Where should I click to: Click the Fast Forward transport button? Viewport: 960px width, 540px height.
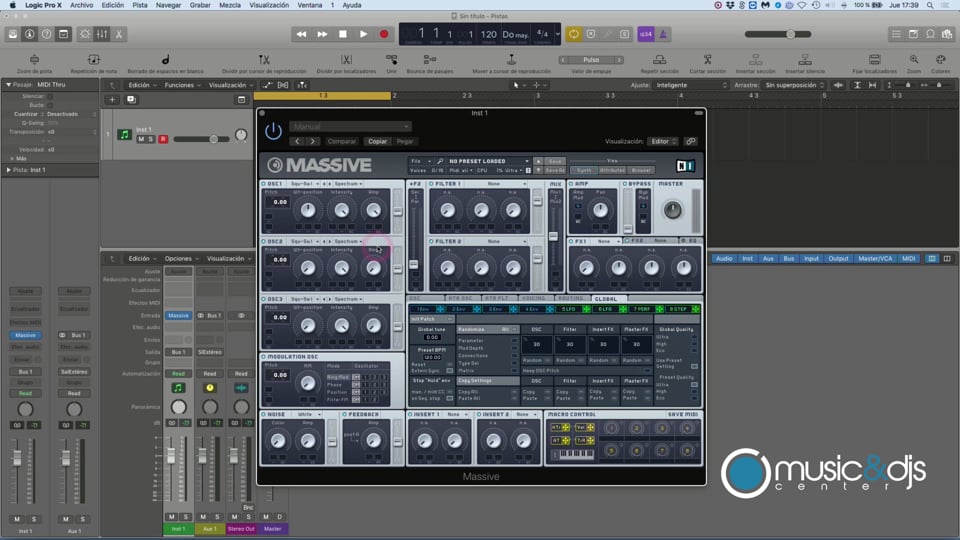pos(322,34)
